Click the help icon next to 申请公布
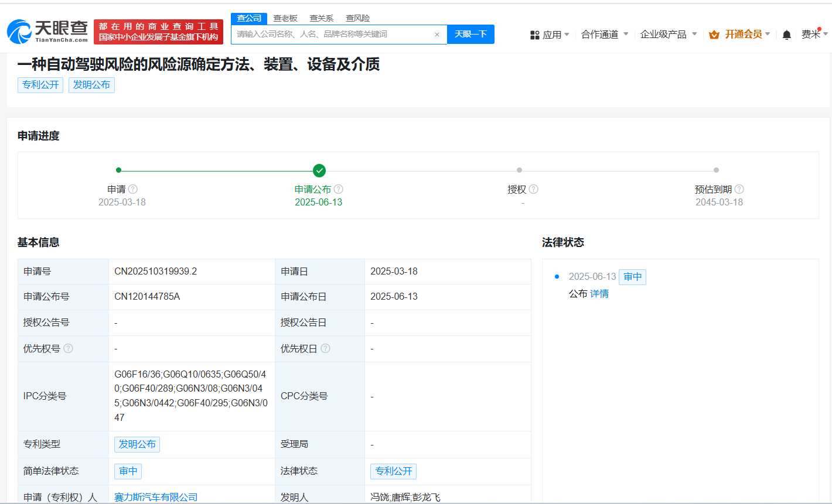The height and width of the screenshot is (504, 832). pos(339,189)
